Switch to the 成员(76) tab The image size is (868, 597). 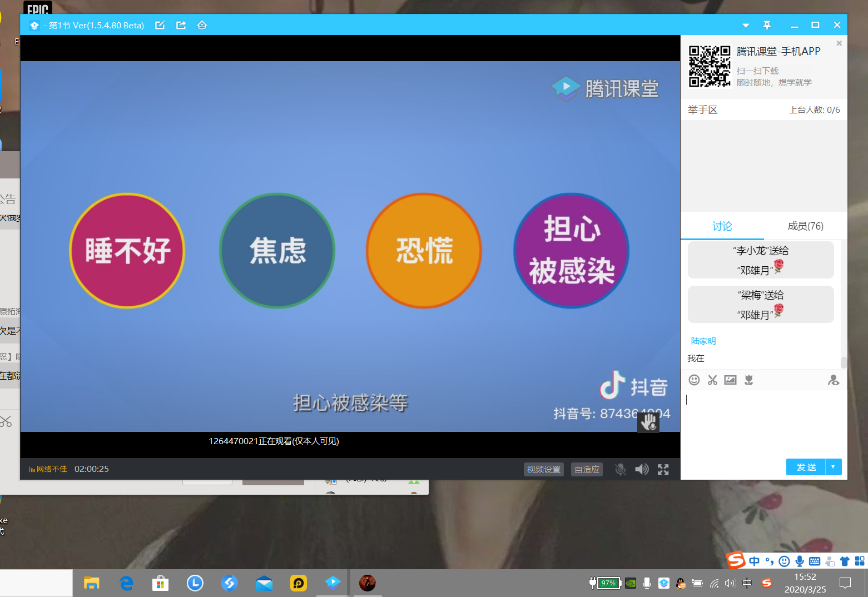[805, 226]
